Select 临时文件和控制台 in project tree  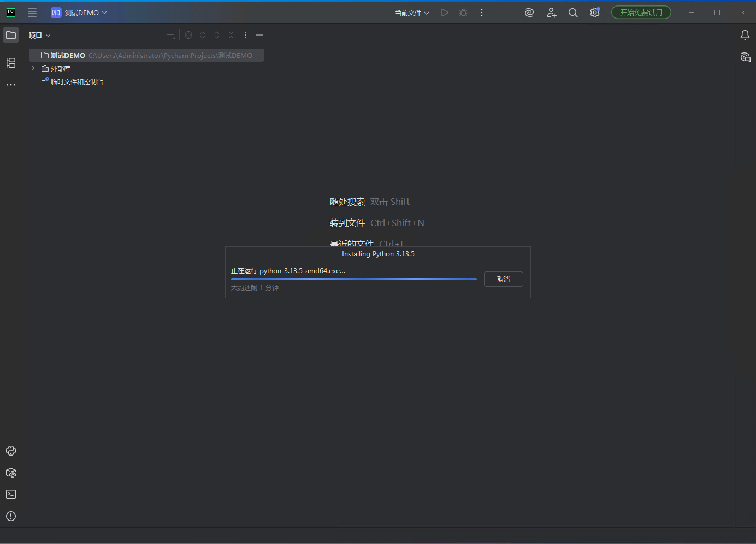click(76, 81)
